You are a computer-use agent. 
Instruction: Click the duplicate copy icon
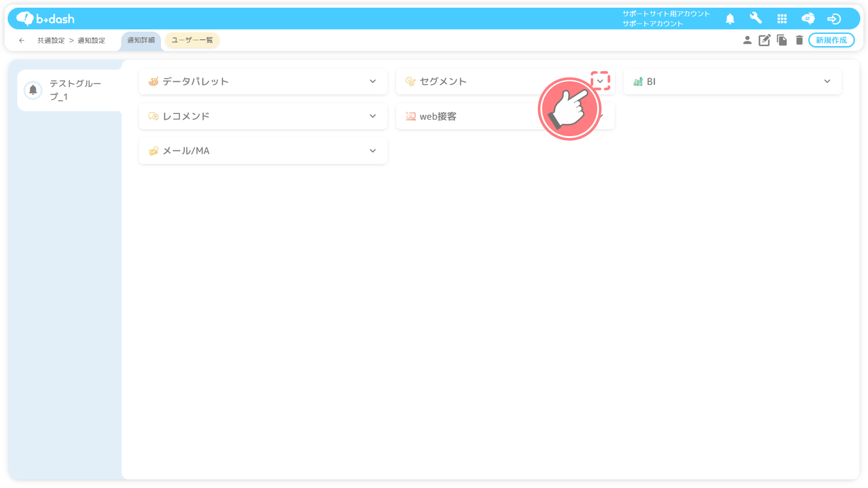[782, 40]
